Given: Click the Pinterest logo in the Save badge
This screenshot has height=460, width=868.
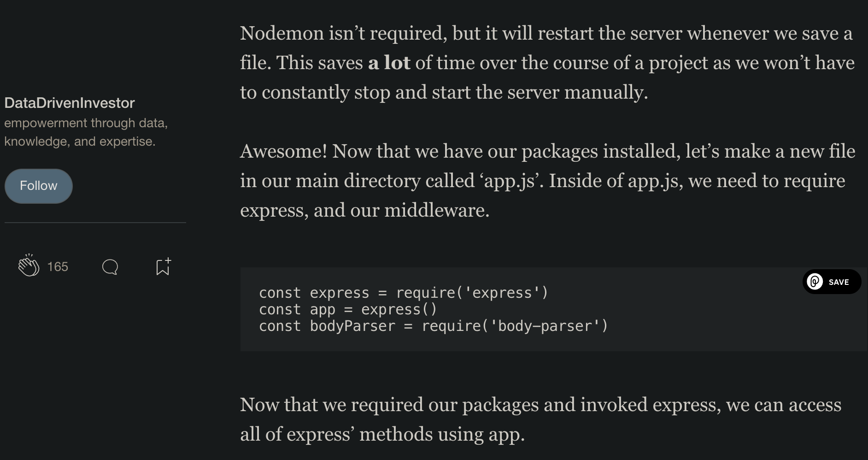Looking at the screenshot, I should point(815,282).
